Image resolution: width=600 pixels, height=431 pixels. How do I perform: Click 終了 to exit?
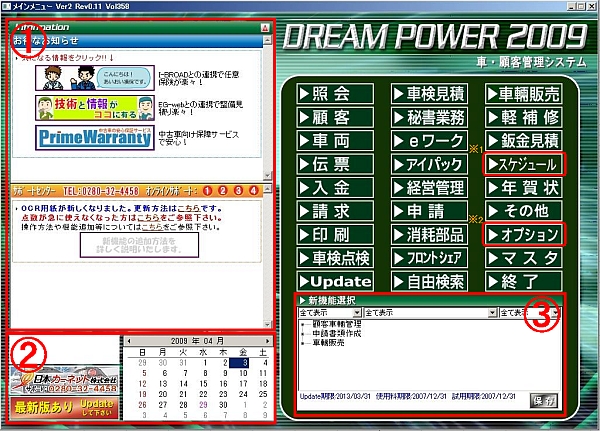pos(524,282)
